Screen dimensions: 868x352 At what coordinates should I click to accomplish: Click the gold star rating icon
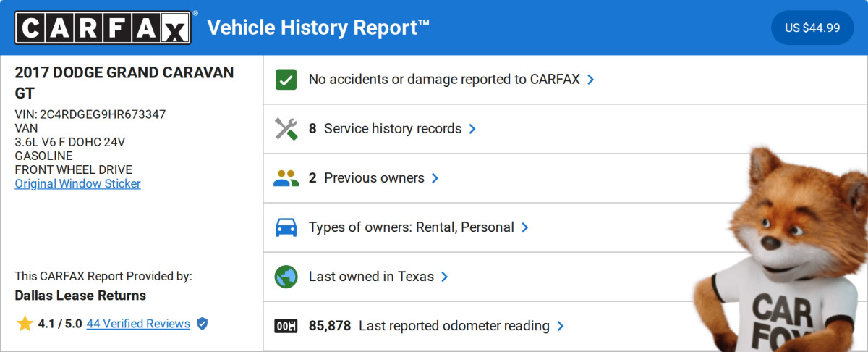pos(25,324)
